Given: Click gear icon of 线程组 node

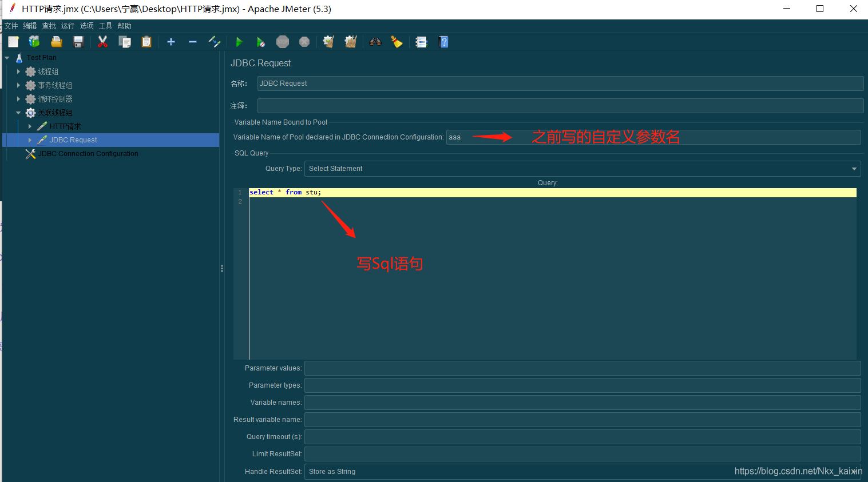Looking at the screenshot, I should (31, 71).
